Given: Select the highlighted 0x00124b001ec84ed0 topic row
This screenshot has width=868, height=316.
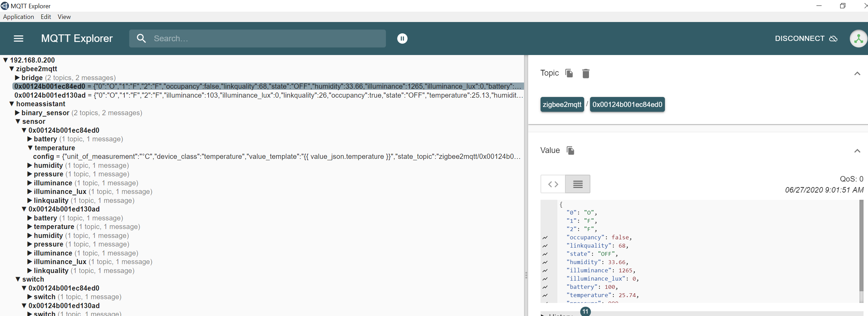Looking at the screenshot, I should coord(268,86).
